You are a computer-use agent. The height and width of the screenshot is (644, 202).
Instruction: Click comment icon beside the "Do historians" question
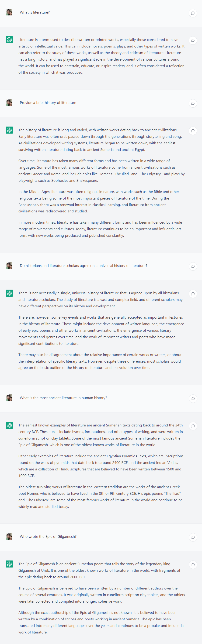coord(193,266)
